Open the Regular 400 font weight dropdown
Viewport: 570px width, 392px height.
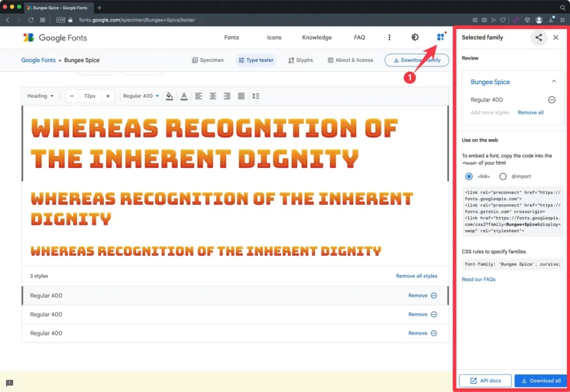[x=141, y=96]
